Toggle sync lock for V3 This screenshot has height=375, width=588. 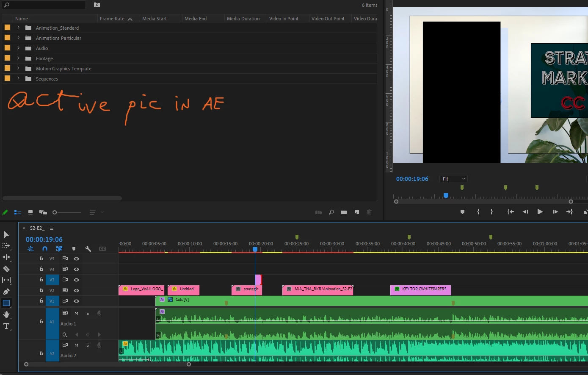point(65,280)
